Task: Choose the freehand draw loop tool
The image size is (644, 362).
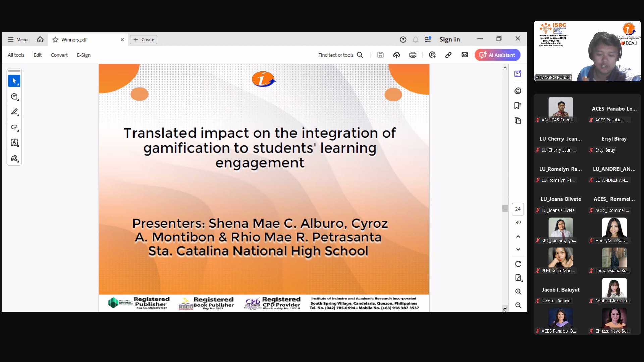Action: pyautogui.click(x=14, y=127)
